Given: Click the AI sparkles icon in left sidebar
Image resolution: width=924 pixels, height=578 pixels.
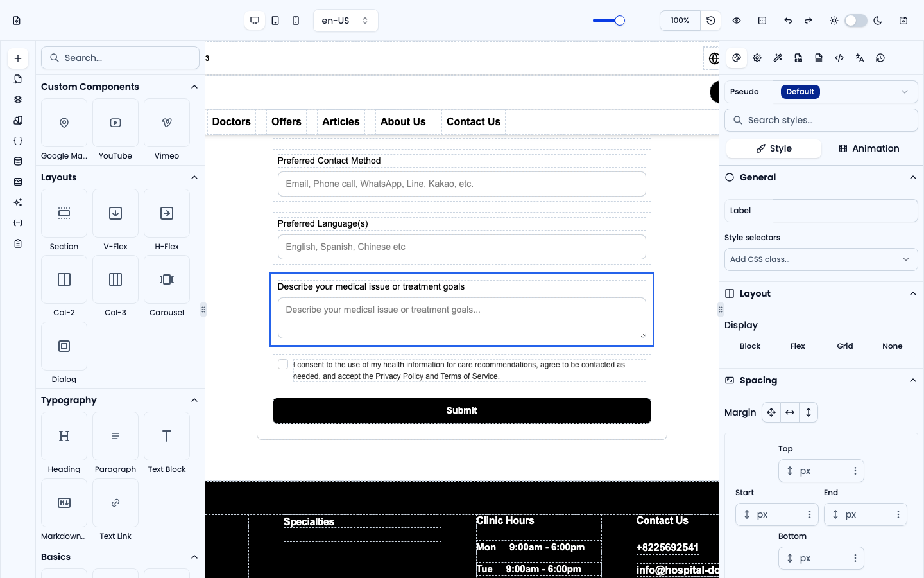Looking at the screenshot, I should click(x=18, y=202).
